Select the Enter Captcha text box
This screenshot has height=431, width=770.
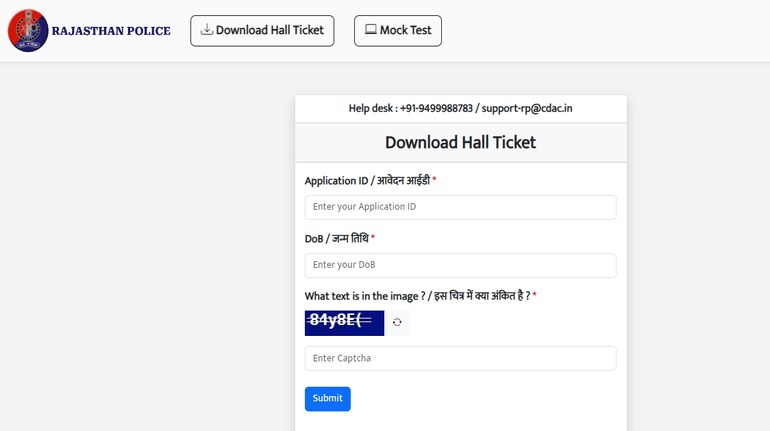pos(461,358)
